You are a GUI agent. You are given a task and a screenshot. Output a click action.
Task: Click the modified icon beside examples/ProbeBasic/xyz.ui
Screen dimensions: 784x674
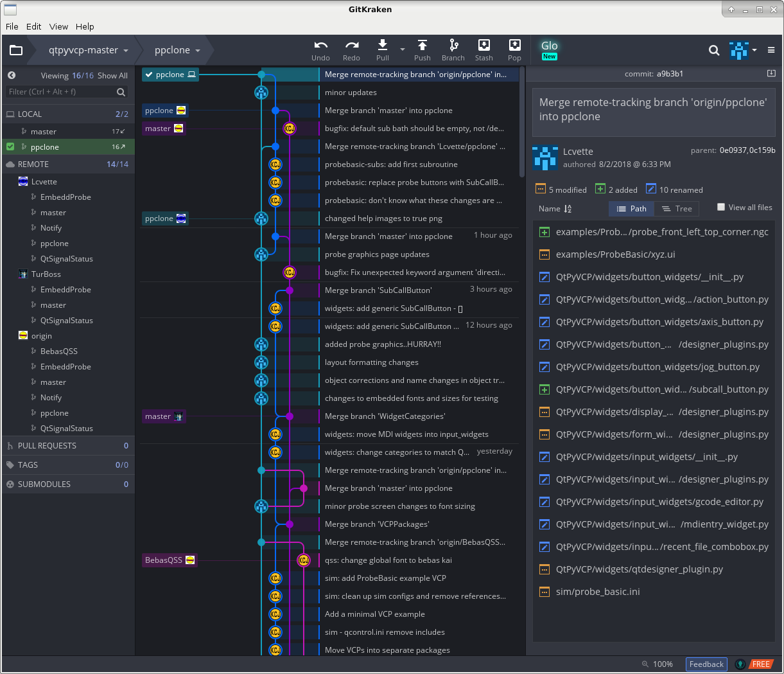[x=544, y=254]
